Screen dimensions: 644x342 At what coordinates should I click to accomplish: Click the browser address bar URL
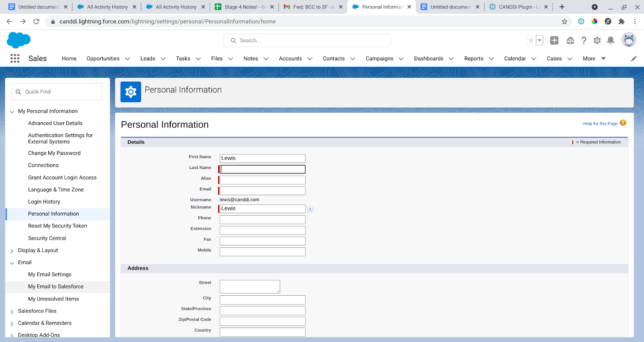[167, 21]
